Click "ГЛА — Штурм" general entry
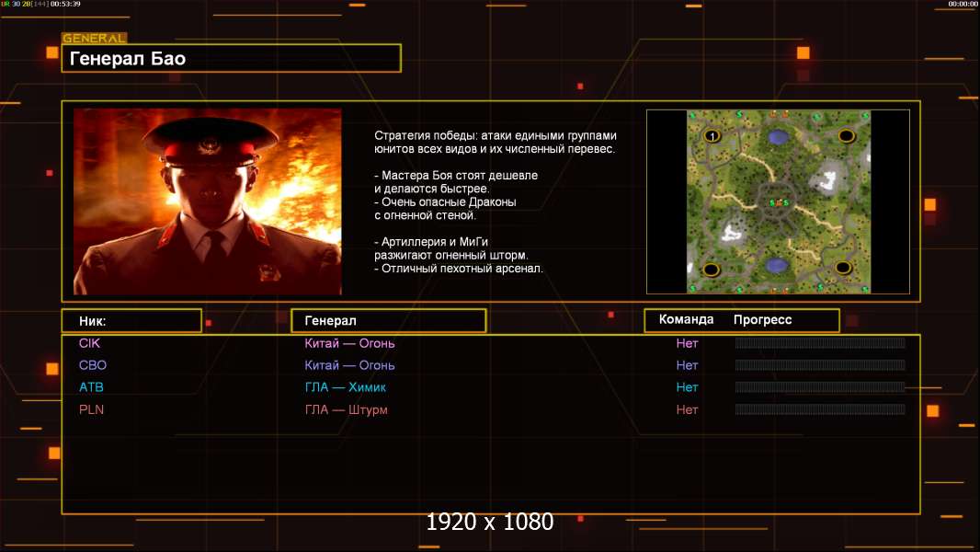980x552 pixels. coord(347,410)
